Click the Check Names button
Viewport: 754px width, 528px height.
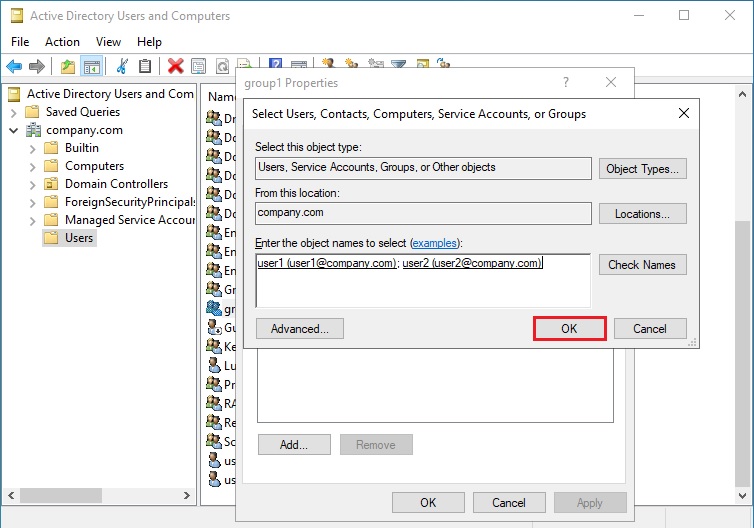coord(642,265)
